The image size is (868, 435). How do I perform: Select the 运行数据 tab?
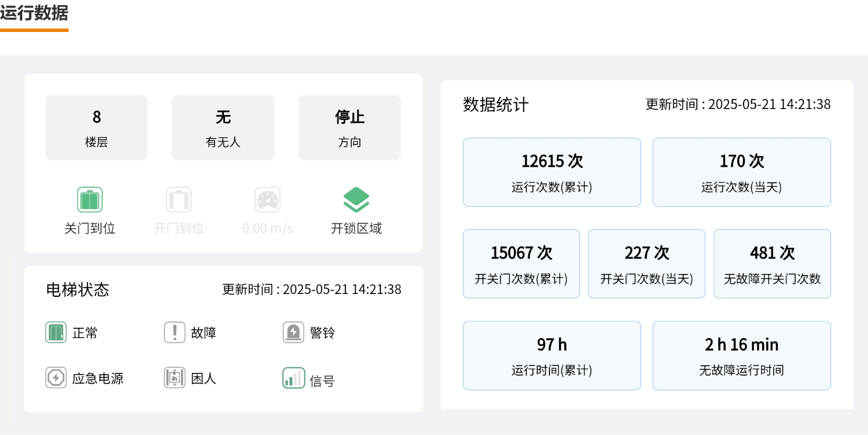(x=34, y=14)
